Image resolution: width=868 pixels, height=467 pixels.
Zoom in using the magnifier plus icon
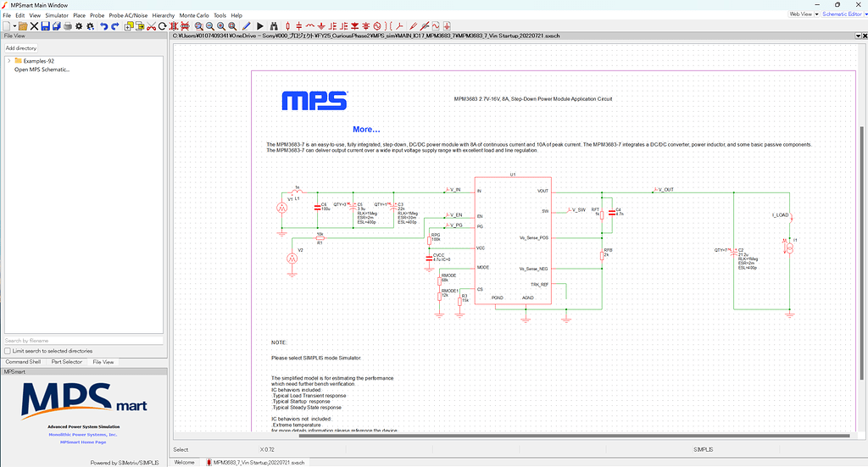pyautogui.click(x=221, y=26)
